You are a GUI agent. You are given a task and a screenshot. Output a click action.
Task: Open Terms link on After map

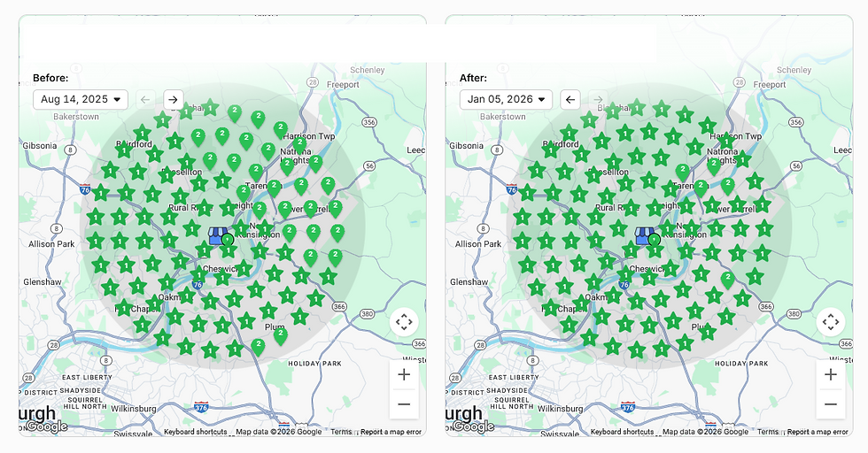click(768, 432)
